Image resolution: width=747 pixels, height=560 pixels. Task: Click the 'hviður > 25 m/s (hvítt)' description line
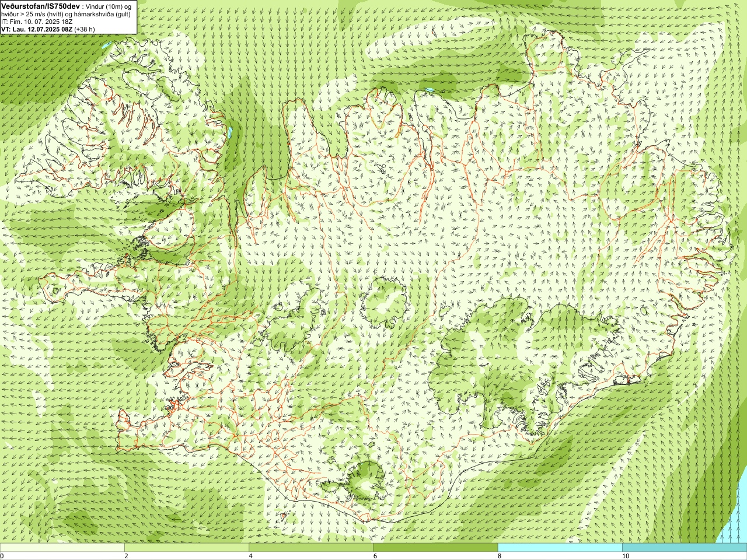coord(66,14)
